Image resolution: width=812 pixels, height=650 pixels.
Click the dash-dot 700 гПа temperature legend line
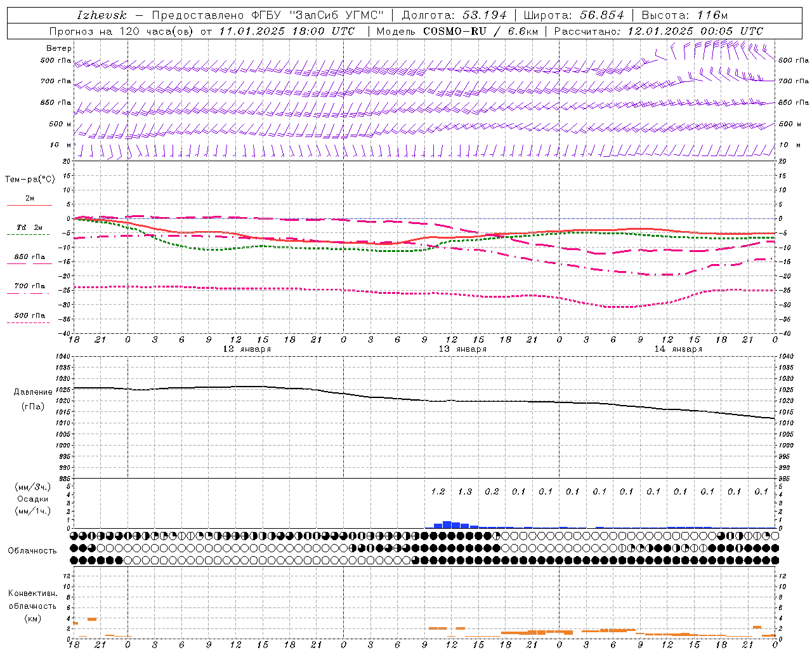(29, 293)
